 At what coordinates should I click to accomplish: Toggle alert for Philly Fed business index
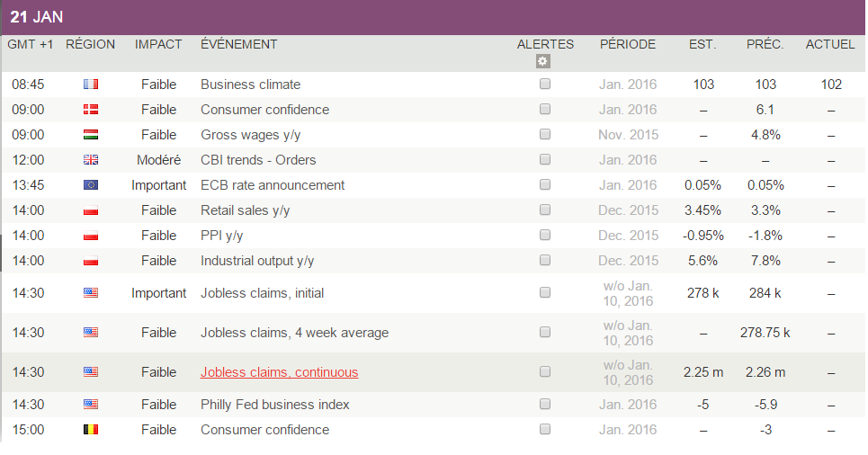coord(545,405)
